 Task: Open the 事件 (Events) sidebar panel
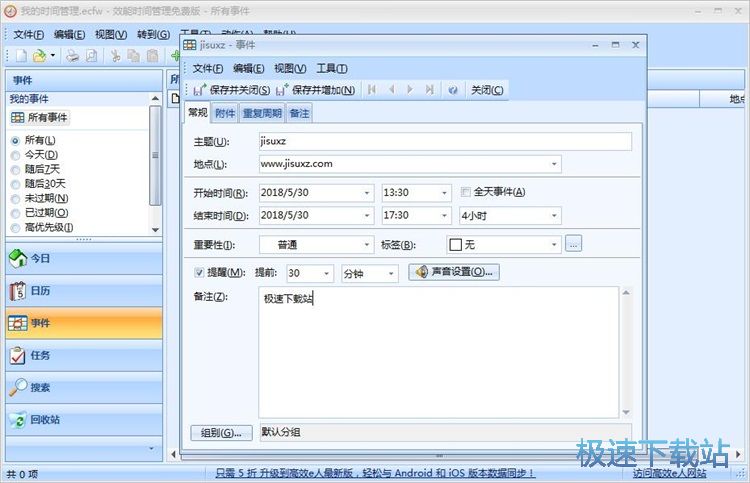tap(84, 323)
